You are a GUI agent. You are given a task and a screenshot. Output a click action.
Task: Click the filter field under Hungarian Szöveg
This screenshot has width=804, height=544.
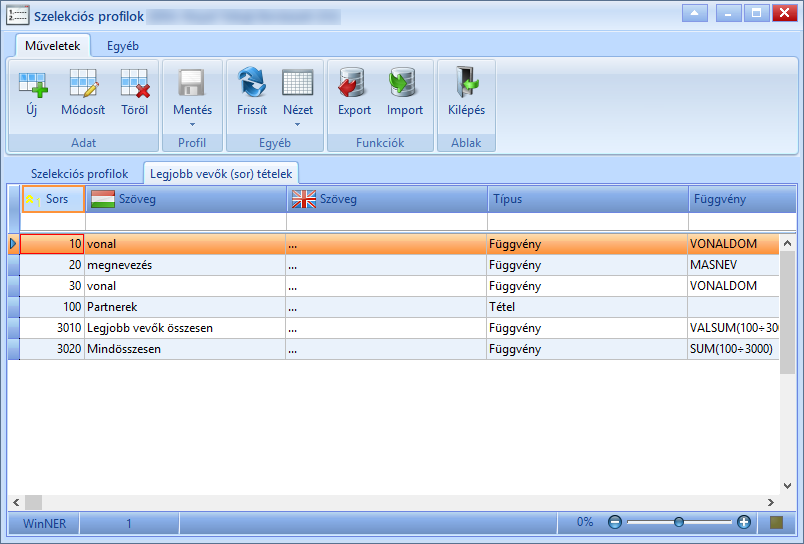[x=186, y=222]
